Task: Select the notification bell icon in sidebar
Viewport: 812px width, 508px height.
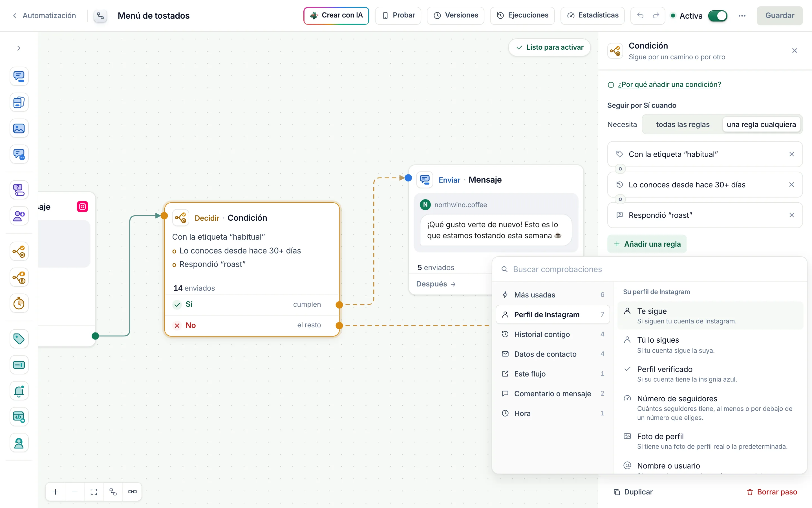Action: [19, 391]
